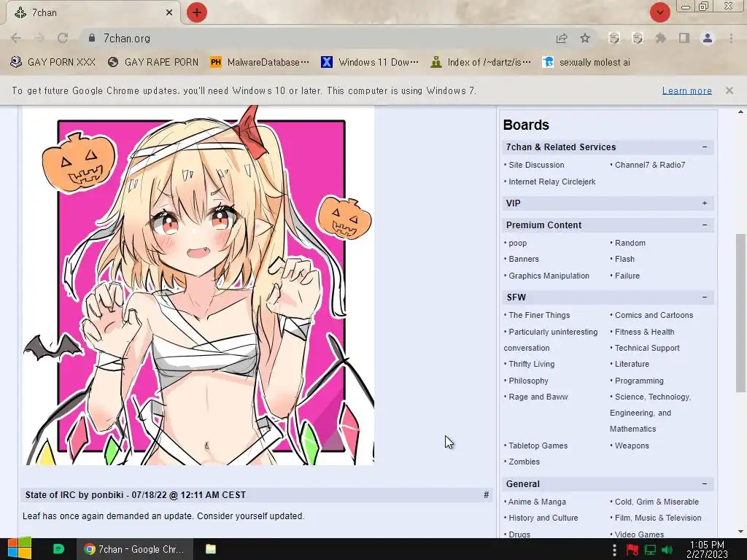Open the Comics and Cartoons board

pyautogui.click(x=654, y=315)
